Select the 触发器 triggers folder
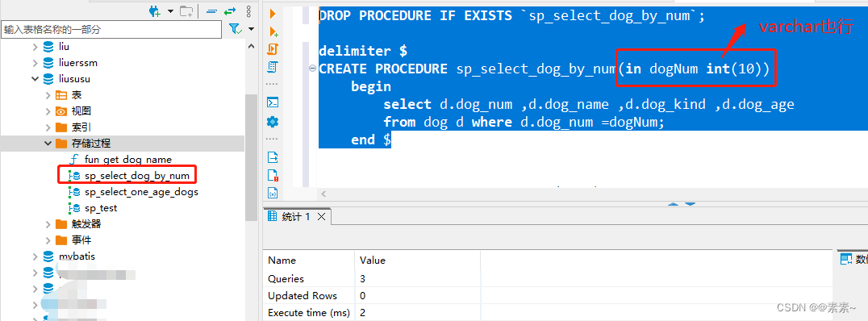Image resolution: width=868 pixels, height=321 pixels. click(x=86, y=224)
